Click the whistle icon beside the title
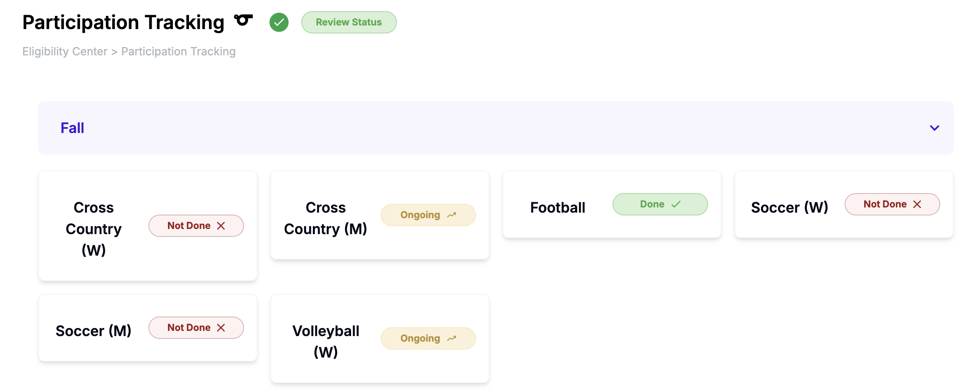Screen dimensions: 980x391 tap(243, 20)
